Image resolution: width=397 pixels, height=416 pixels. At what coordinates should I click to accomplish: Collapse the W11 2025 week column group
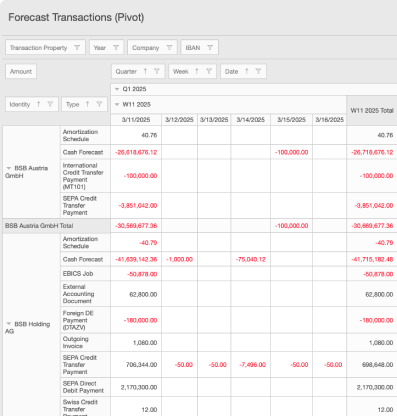point(117,104)
